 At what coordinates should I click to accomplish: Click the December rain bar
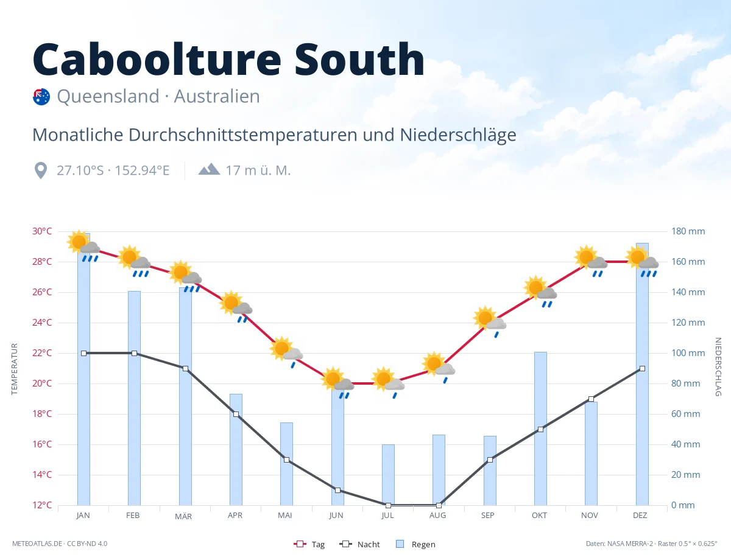tap(642, 374)
